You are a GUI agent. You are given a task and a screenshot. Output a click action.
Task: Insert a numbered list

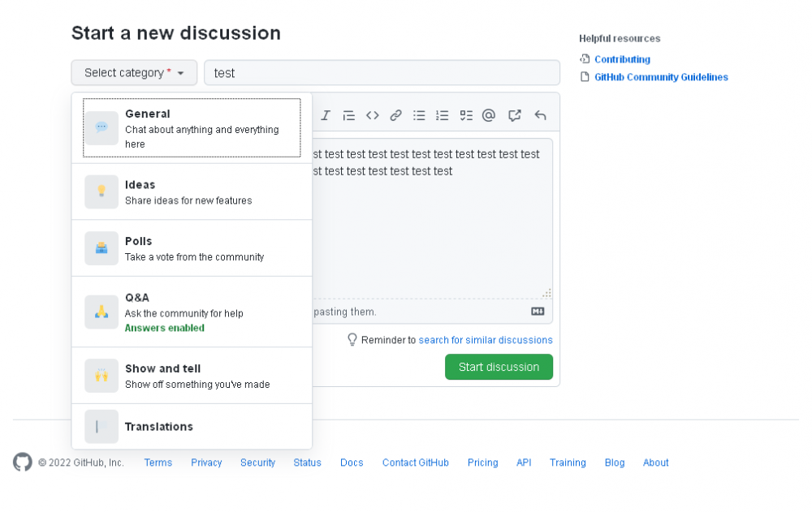tap(443, 115)
